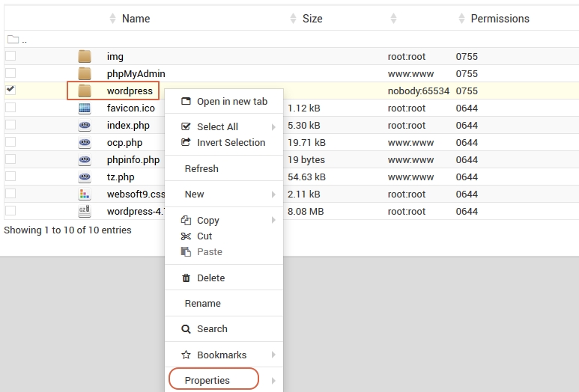Go up via the parent directory row
The width and height of the screenshot is (579, 392).
tap(13, 40)
